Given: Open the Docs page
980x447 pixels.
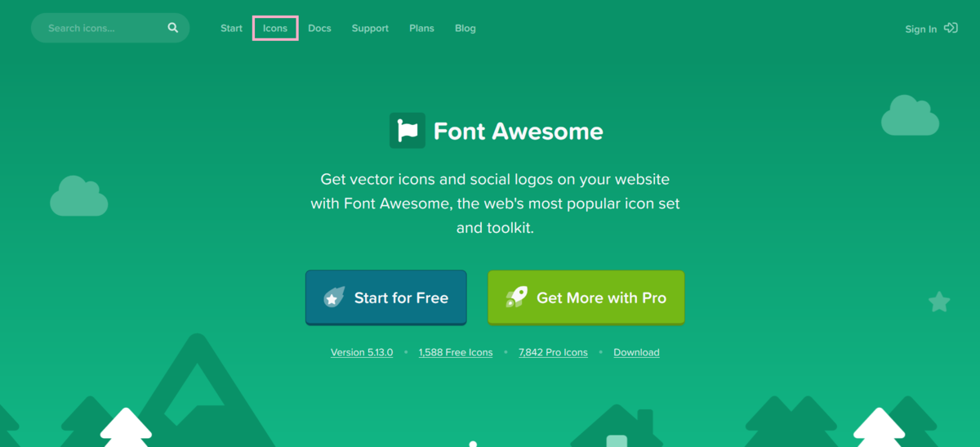Looking at the screenshot, I should (319, 29).
